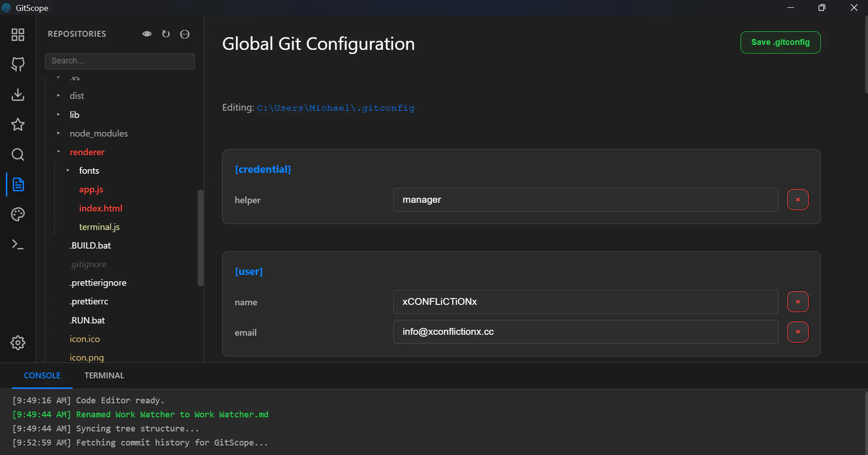The width and height of the screenshot is (868, 455).
Task: Select .prettierignore in the file tree
Action: pos(98,283)
